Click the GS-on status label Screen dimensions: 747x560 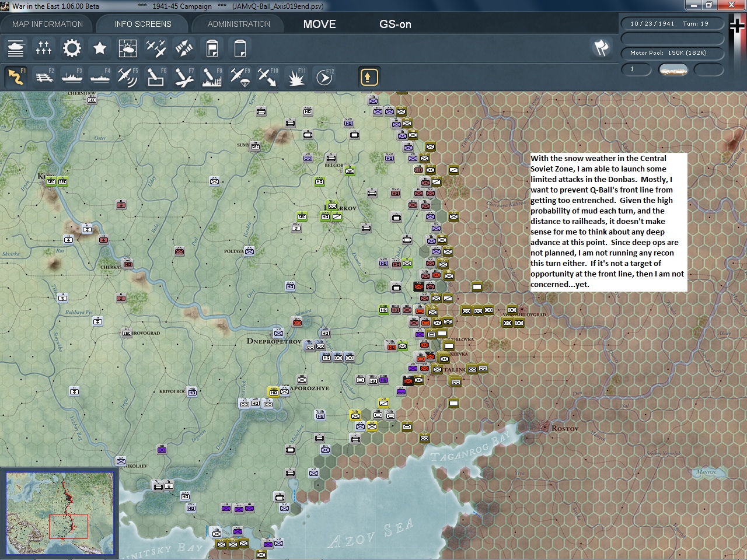[x=395, y=24]
